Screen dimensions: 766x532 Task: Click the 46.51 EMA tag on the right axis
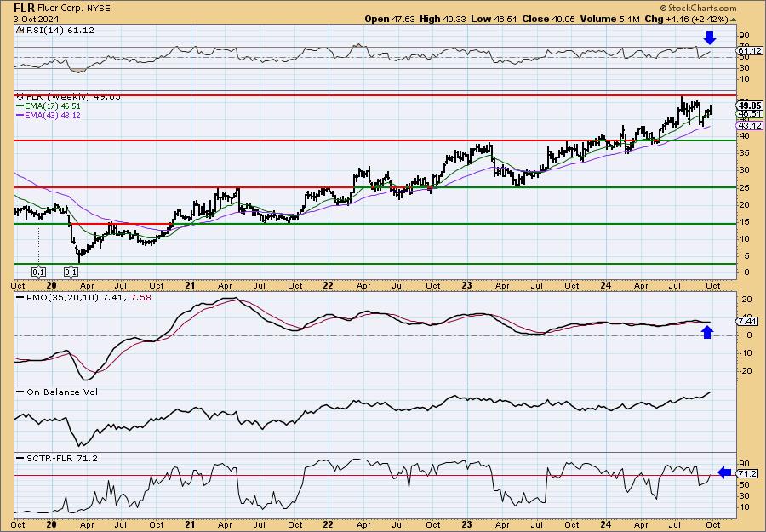(x=749, y=113)
